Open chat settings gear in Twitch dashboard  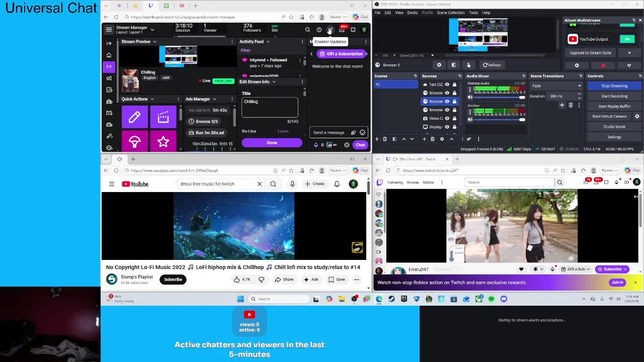pyautogui.click(x=347, y=145)
